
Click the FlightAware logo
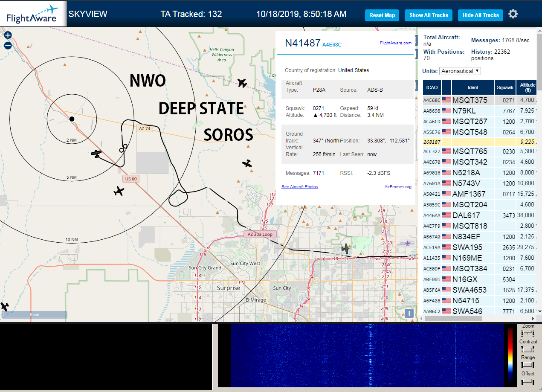pyautogui.click(x=33, y=14)
